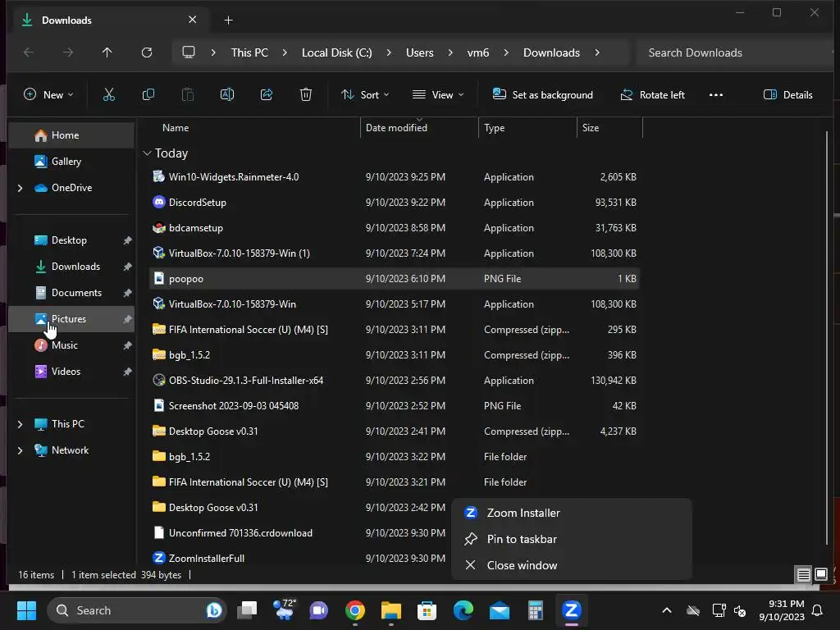
Task: Show hidden system tray icons chevron
Action: tap(667, 610)
